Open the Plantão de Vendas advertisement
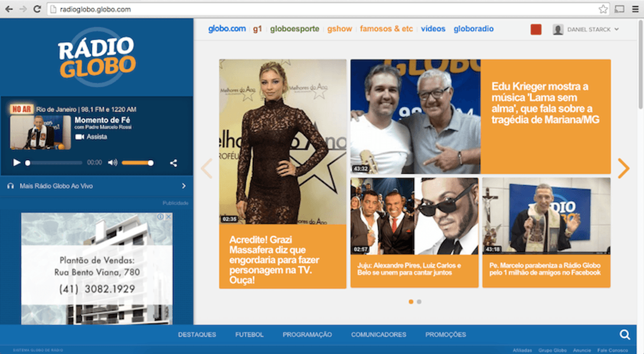This screenshot has height=354, width=644. 97,269
